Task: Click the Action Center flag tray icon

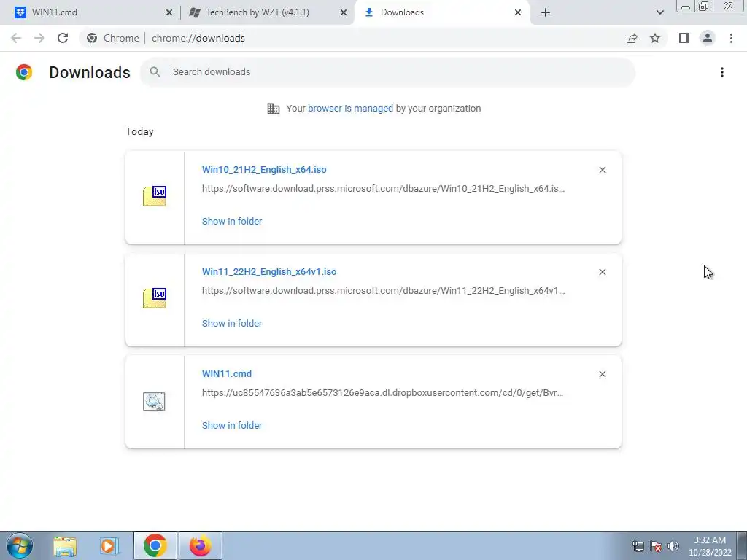Action: tap(656, 546)
